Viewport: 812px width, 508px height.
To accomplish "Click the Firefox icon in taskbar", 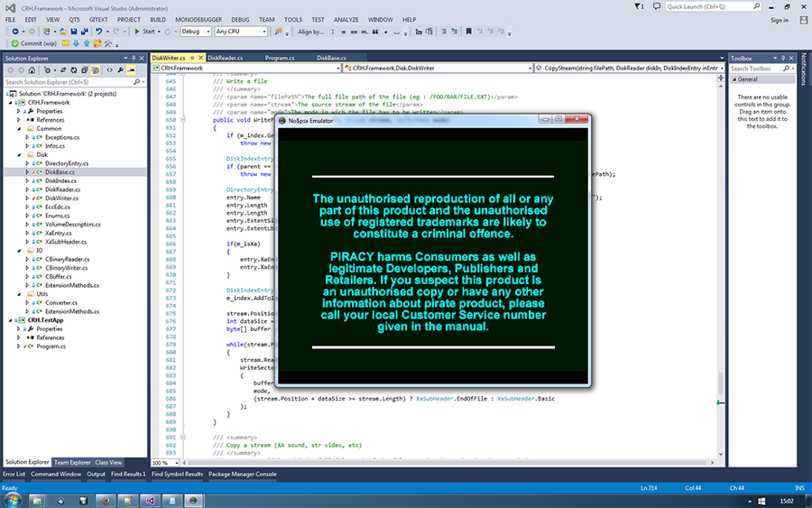I will pyautogui.click(x=106, y=501).
